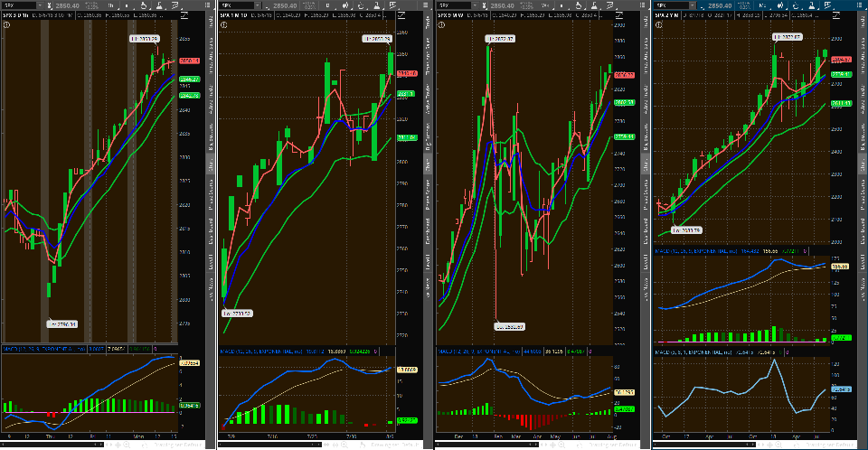The height and width of the screenshot is (450, 868).
Task: Open Studies flask icon on SPX 9 M W chart
Action: (x=594, y=5)
